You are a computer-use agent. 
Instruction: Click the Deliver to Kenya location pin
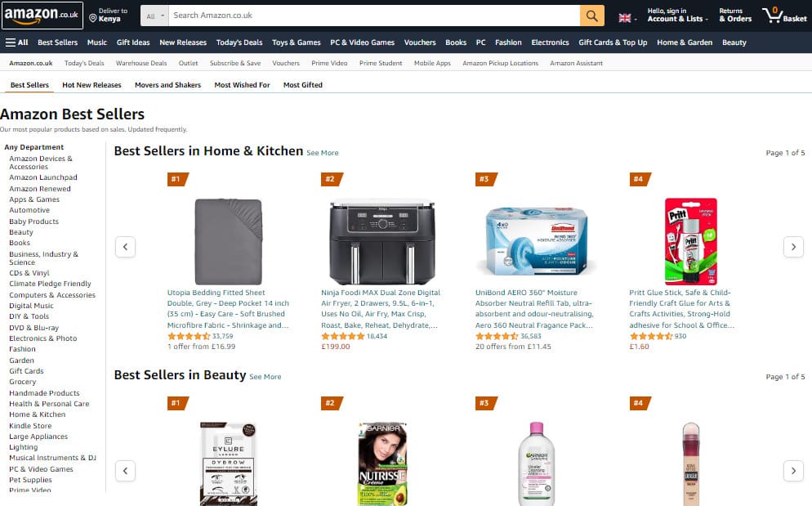[x=93, y=18]
